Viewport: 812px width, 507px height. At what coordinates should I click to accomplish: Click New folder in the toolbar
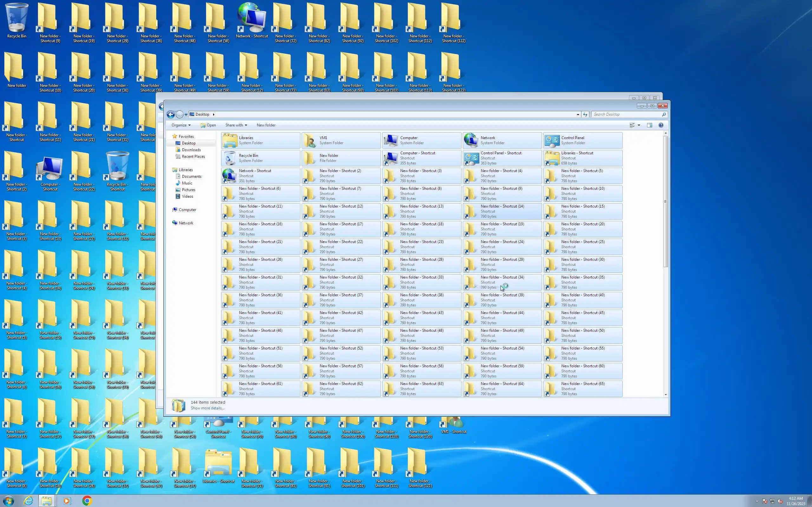[266, 125]
